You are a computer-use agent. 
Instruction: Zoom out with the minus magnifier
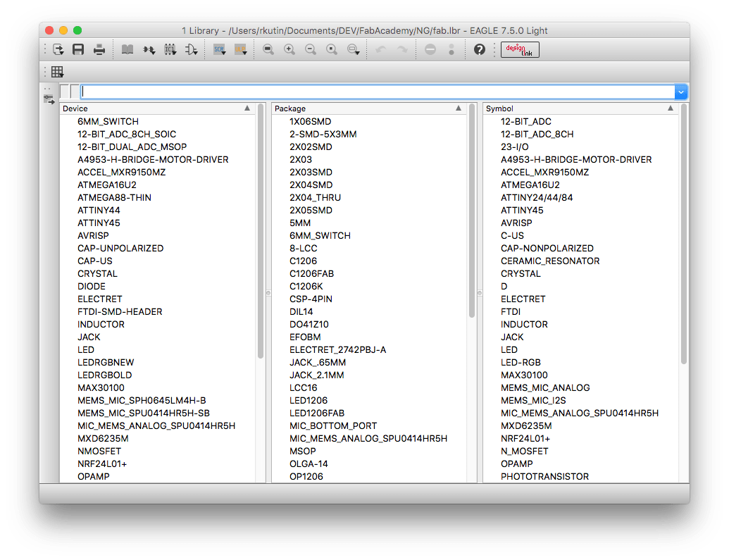311,49
